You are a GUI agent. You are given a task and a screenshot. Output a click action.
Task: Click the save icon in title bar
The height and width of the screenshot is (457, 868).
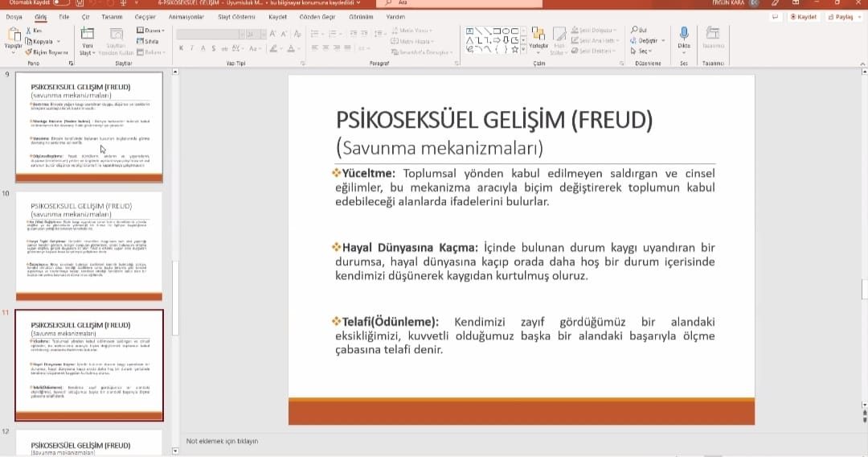tap(80, 2)
